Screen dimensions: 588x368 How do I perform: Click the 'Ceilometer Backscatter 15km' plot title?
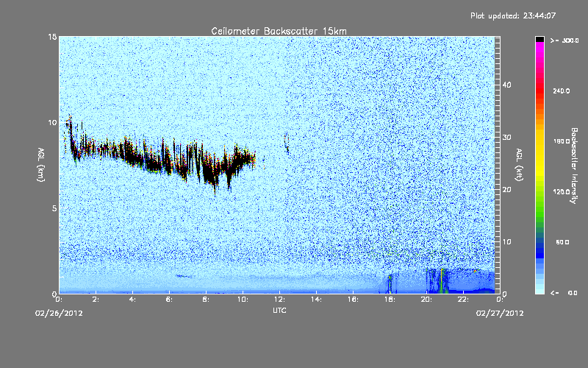(x=279, y=31)
